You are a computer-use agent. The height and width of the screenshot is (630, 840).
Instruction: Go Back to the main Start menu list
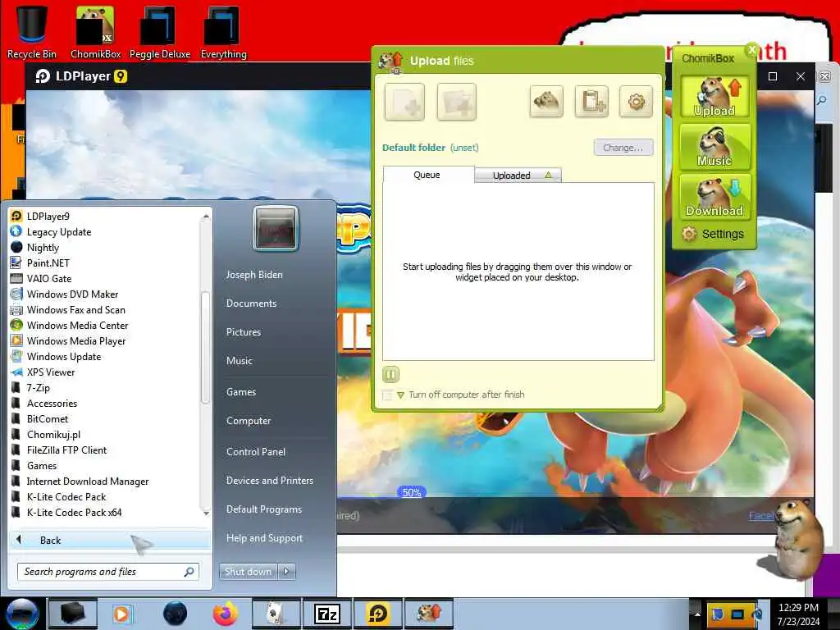(x=109, y=540)
